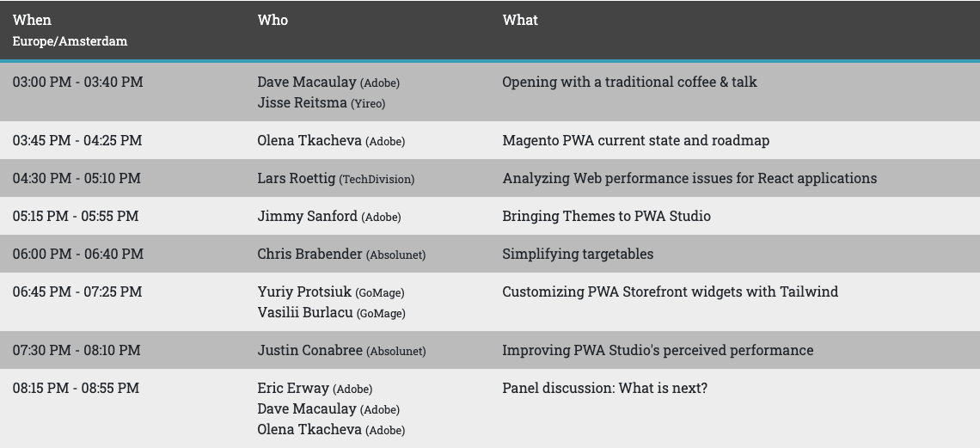Open "Magento PWA current state and roadmap" talk

[635, 140]
